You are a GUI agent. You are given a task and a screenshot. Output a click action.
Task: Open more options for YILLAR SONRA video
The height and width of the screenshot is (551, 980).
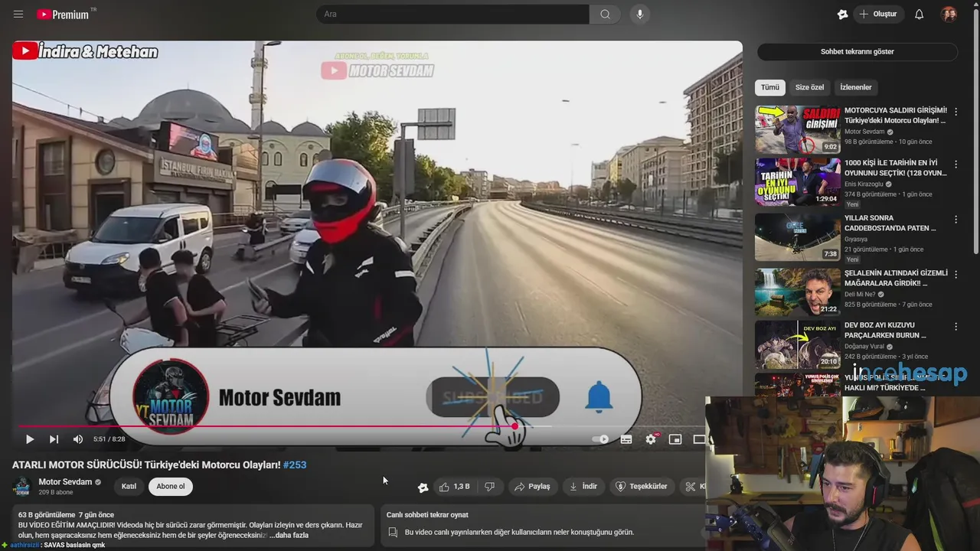click(x=955, y=219)
